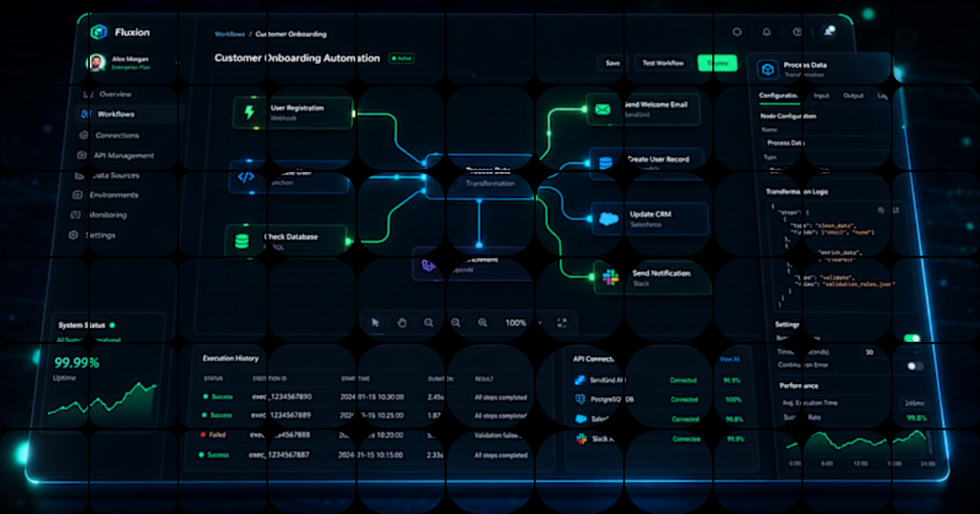Select the pointer tool in the canvas toolbar
This screenshot has height=514, width=980.
coord(375,322)
